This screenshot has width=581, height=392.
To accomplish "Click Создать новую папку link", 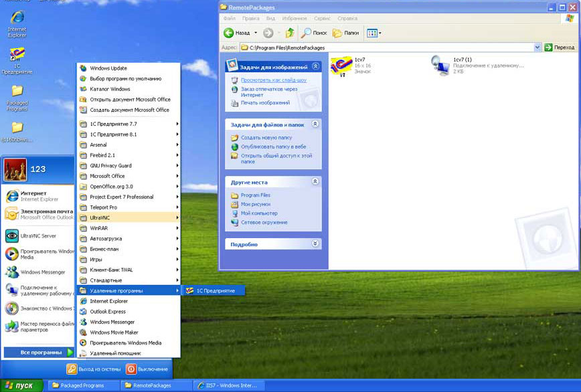I will click(x=266, y=138).
